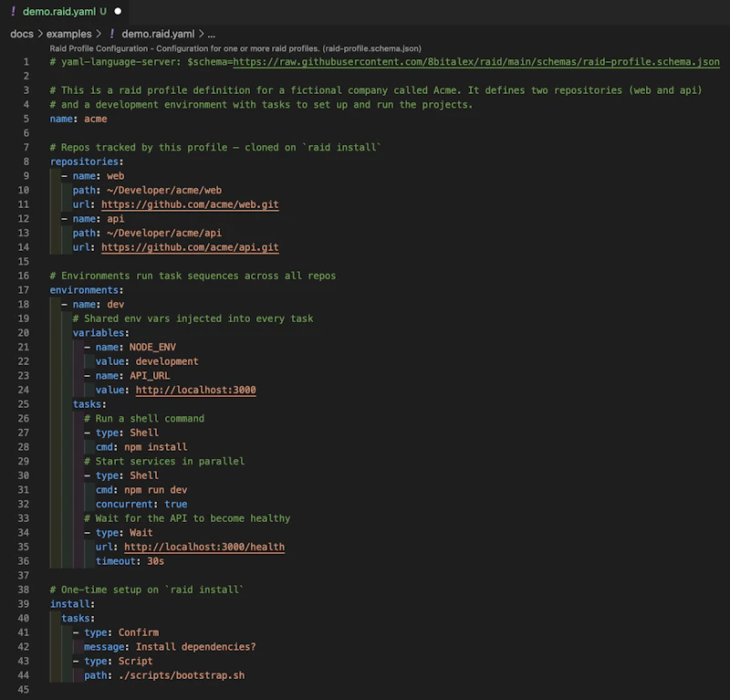Viewport: 730px width, 700px height.
Task: Click the 'name: acme' line
Action: pyautogui.click(x=78, y=119)
